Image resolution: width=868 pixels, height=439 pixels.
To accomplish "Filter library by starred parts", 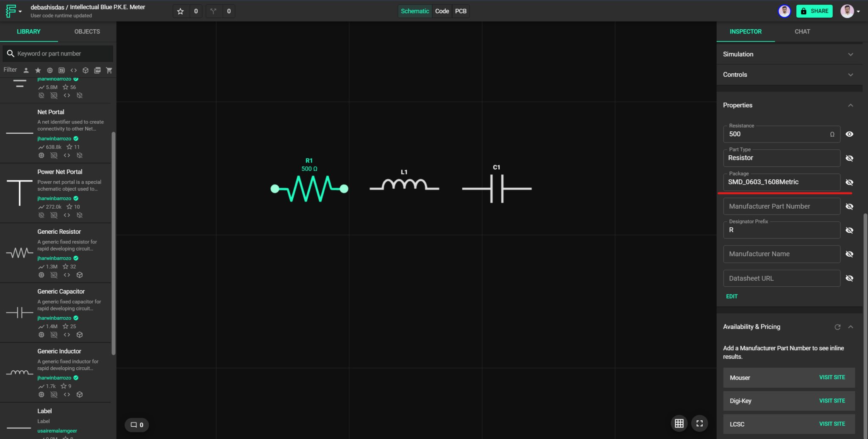I will click(38, 70).
